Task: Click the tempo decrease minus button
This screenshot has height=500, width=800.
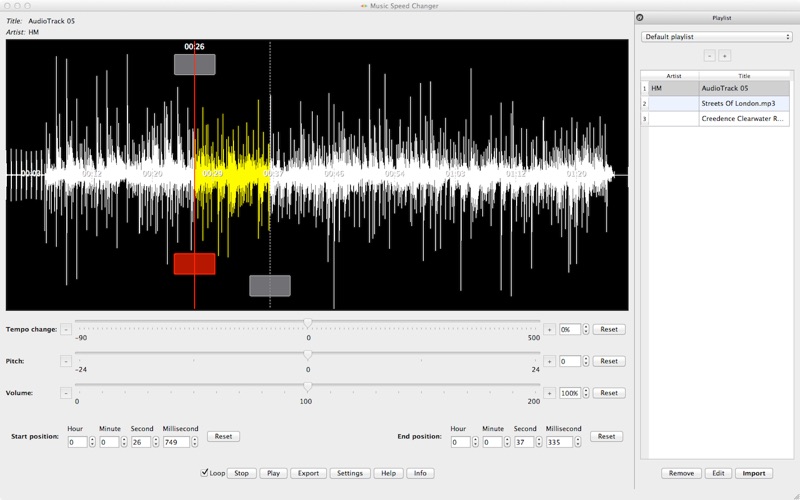Action: [66, 329]
